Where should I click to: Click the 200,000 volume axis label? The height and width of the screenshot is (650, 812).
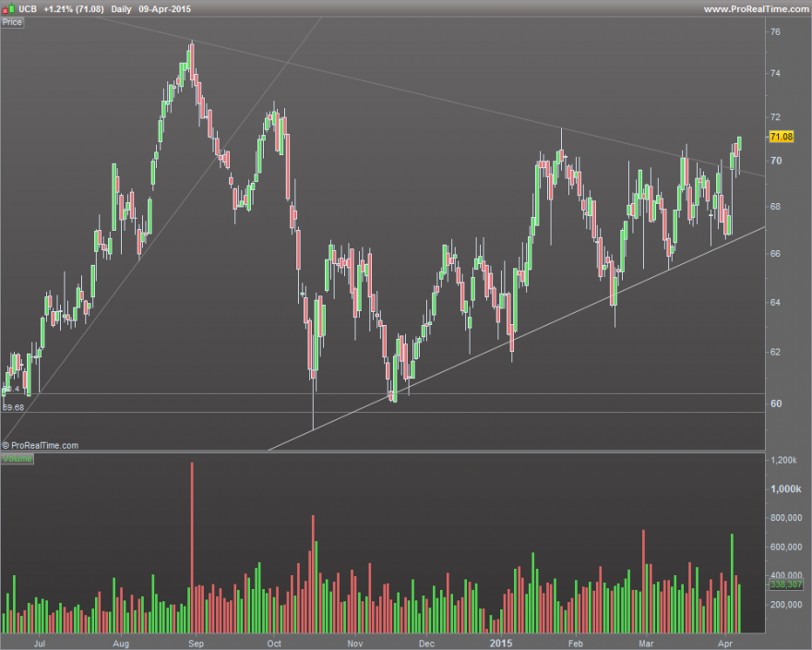click(786, 605)
